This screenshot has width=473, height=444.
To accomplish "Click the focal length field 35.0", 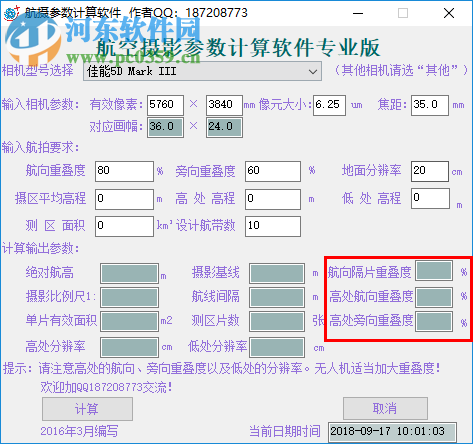I will pos(430,105).
